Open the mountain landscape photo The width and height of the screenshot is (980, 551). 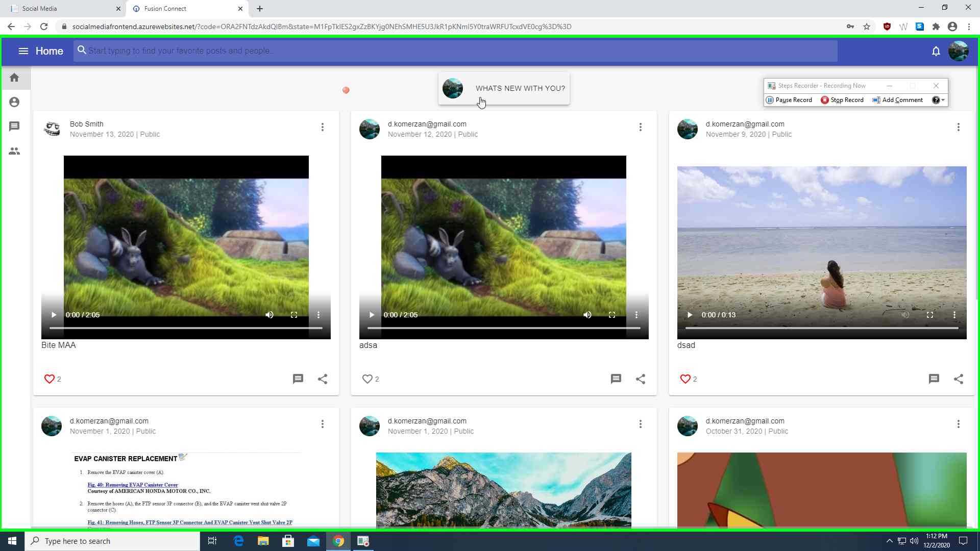point(504,490)
